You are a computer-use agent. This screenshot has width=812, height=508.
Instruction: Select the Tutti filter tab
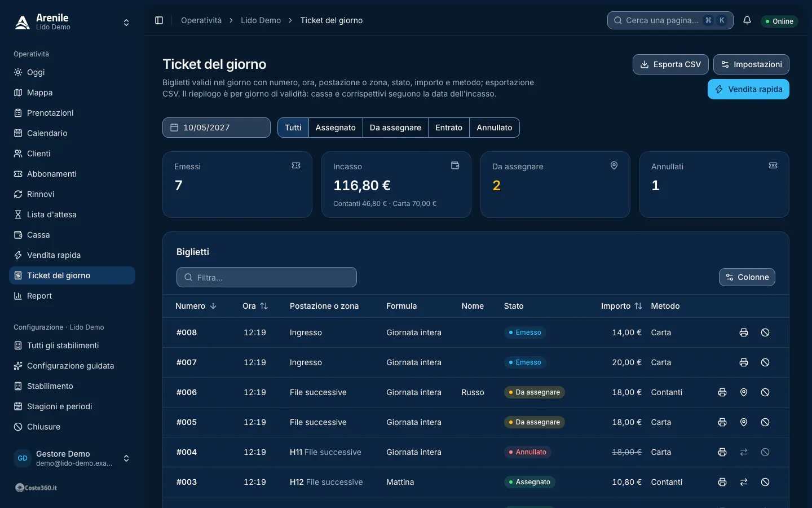(293, 128)
